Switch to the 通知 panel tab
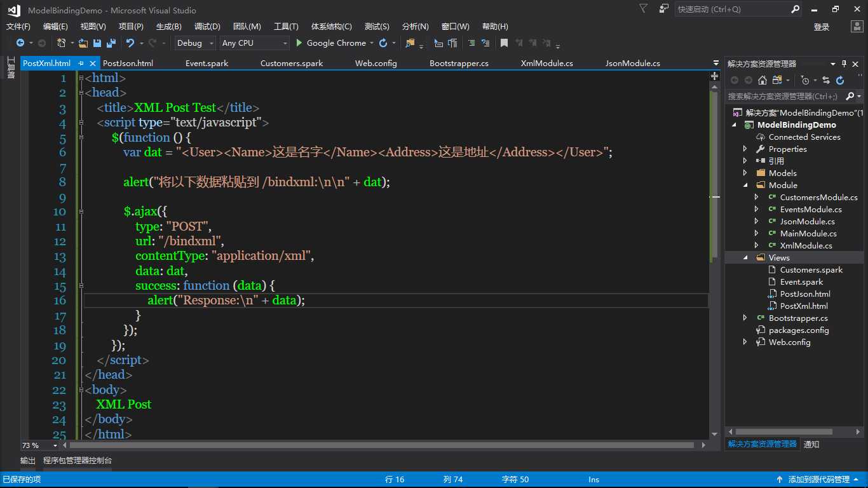Viewport: 868px width, 488px height. pyautogui.click(x=811, y=444)
